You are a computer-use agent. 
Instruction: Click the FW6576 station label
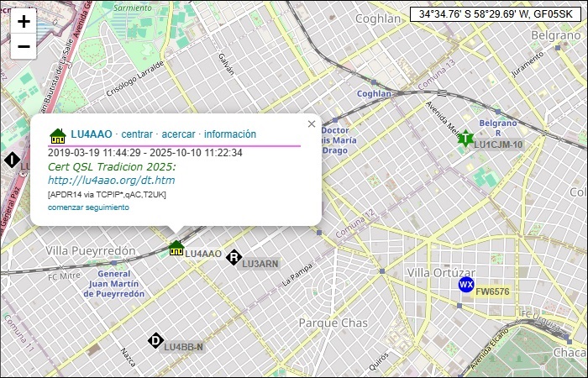493,291
